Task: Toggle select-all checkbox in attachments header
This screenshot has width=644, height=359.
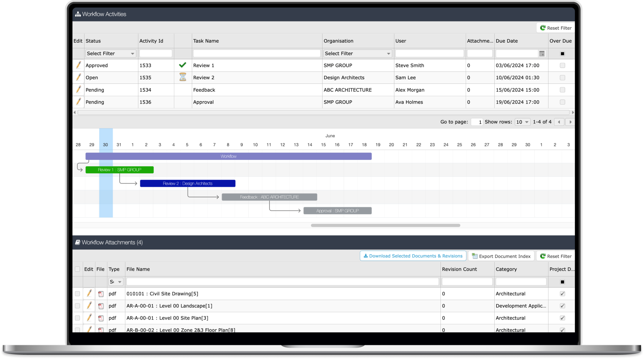Action: coord(77,269)
